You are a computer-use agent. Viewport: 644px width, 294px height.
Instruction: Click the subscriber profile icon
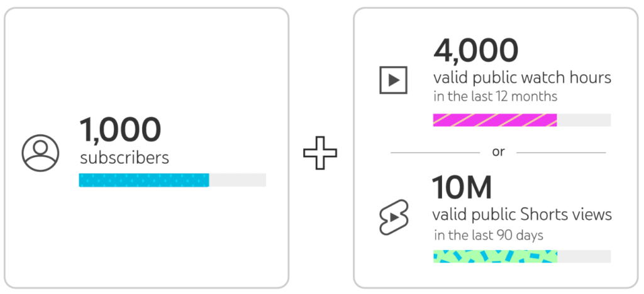coord(40,153)
